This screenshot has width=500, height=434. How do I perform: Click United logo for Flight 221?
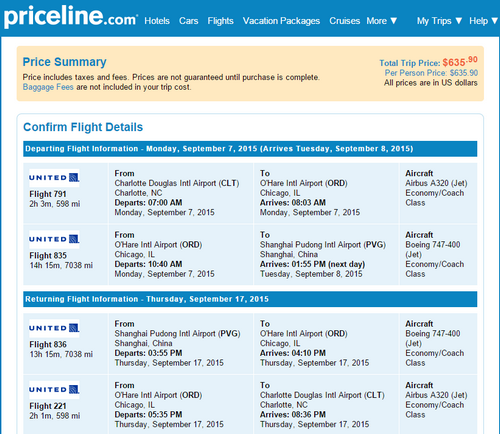click(54, 390)
